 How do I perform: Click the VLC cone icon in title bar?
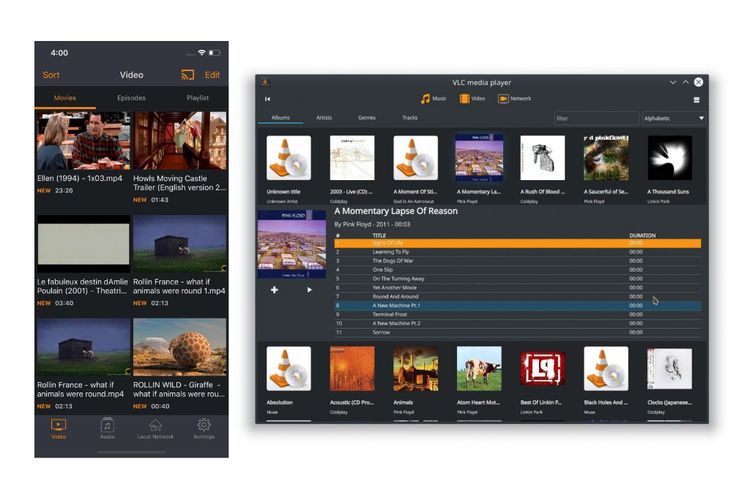coord(265,82)
